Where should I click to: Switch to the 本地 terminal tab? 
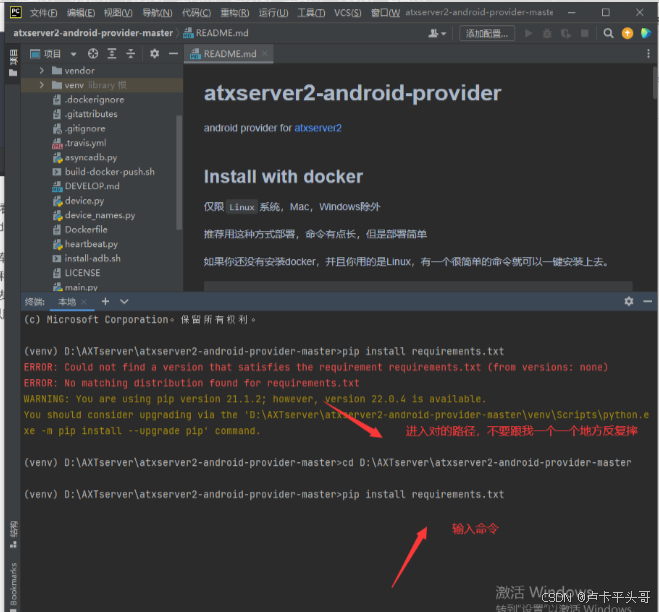[x=67, y=301]
